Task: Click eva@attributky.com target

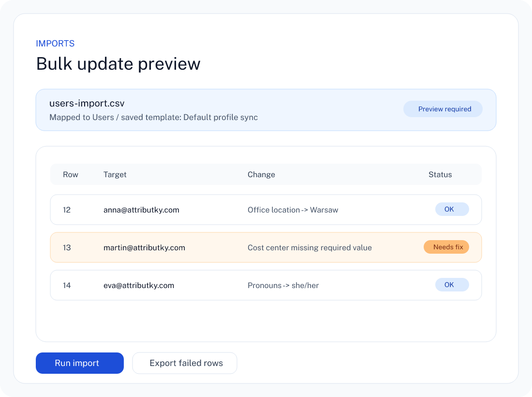Action: (x=139, y=285)
